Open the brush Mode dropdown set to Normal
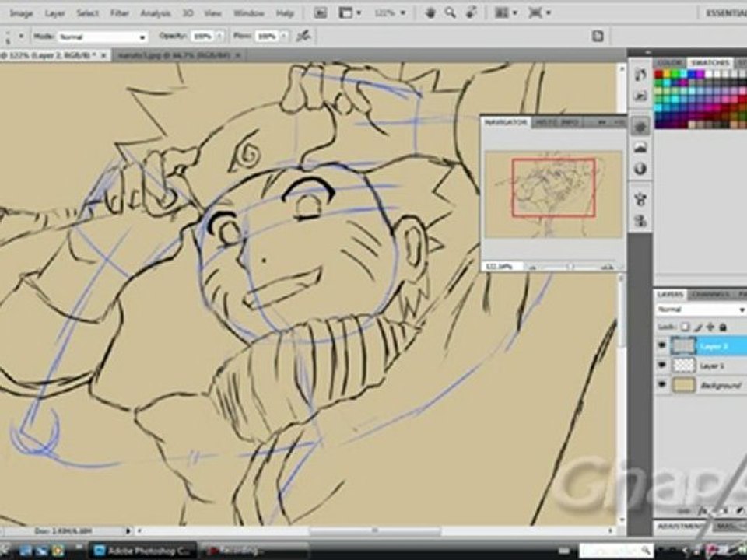This screenshot has height=560, width=747. pos(102,37)
